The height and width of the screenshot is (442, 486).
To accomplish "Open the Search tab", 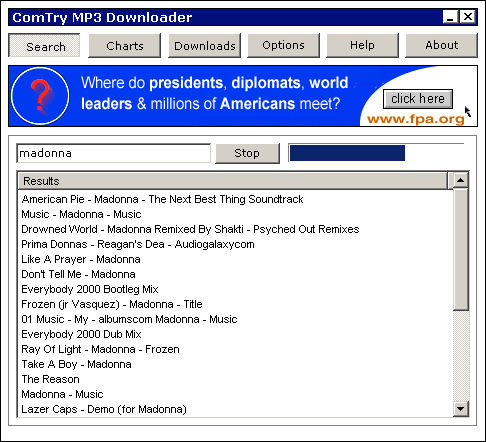I will (x=44, y=45).
